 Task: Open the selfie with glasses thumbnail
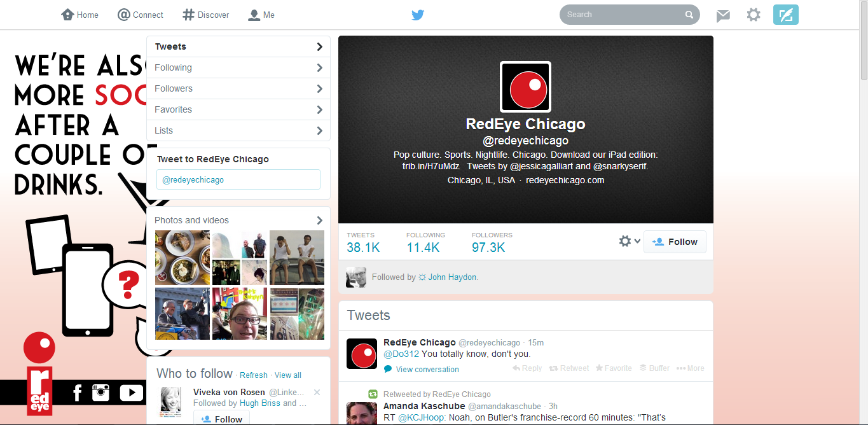point(240,314)
